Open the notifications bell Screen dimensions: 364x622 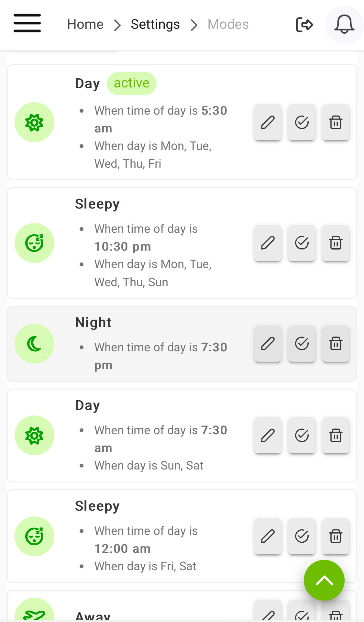click(344, 25)
